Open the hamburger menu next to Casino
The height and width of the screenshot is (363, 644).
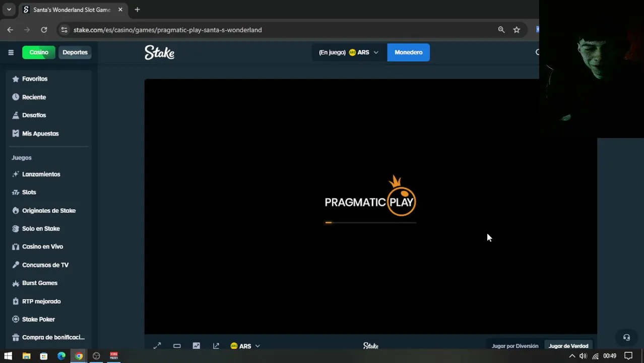point(11,52)
